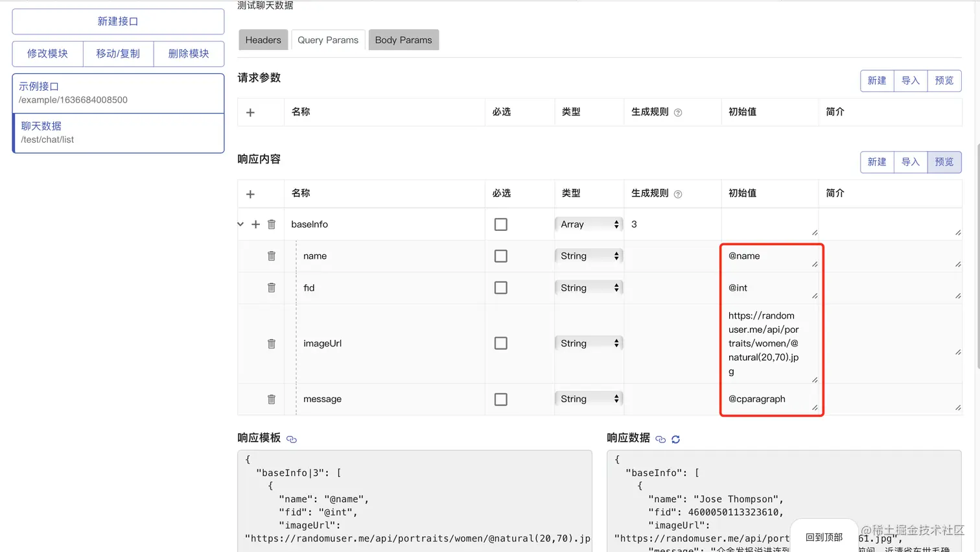
Task: Toggle required checkbox for message
Action: [501, 400]
